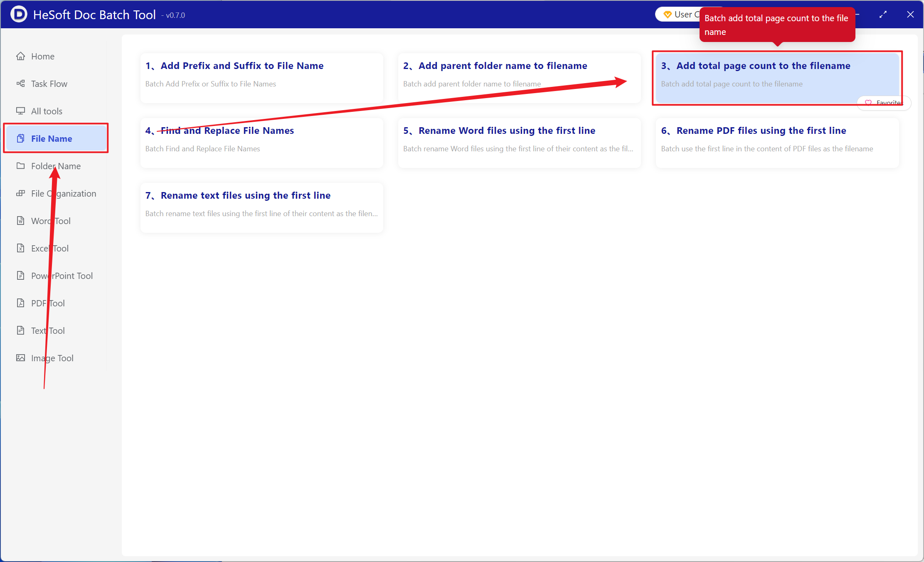Open the File Name menu section
924x562 pixels.
coord(52,138)
